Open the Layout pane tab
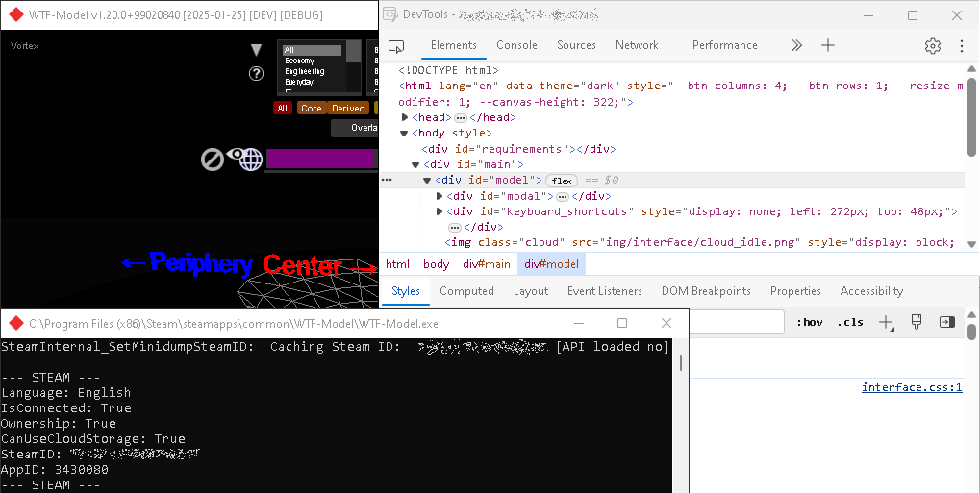980x493 pixels. click(x=531, y=291)
